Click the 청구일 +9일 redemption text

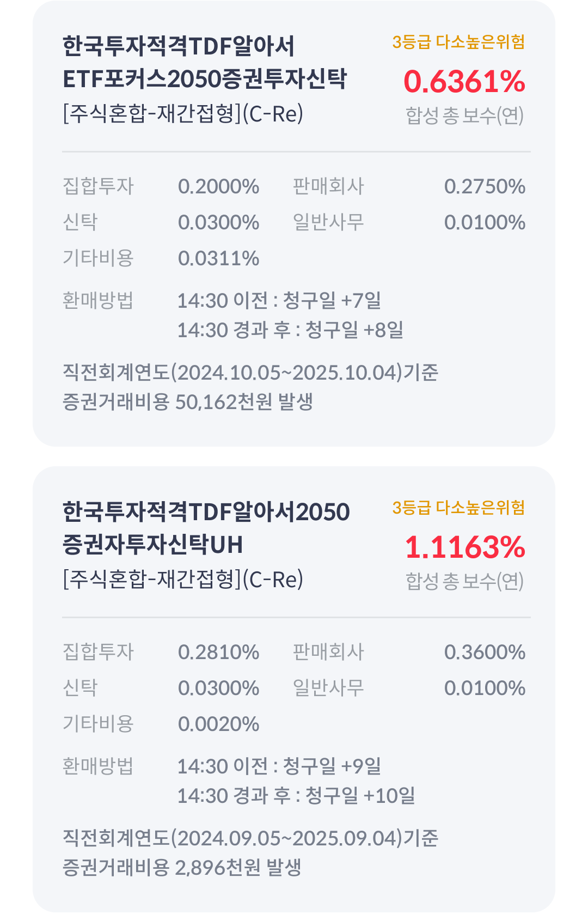tap(332, 766)
